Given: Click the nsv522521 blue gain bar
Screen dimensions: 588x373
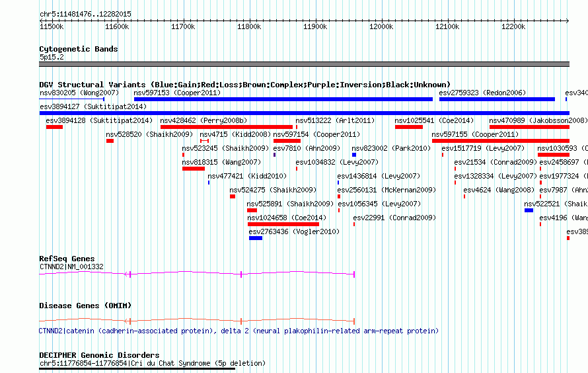Looking at the screenshot, I should (529, 210).
